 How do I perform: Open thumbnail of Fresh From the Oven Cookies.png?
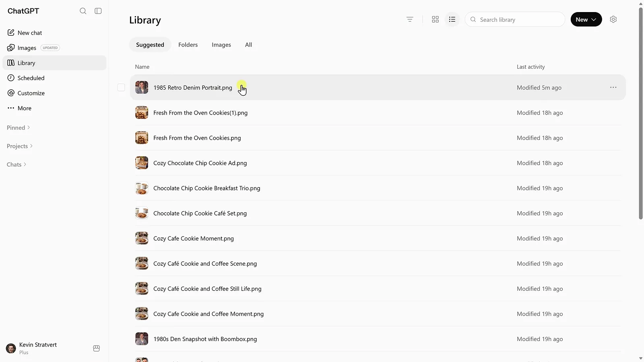[142, 138]
